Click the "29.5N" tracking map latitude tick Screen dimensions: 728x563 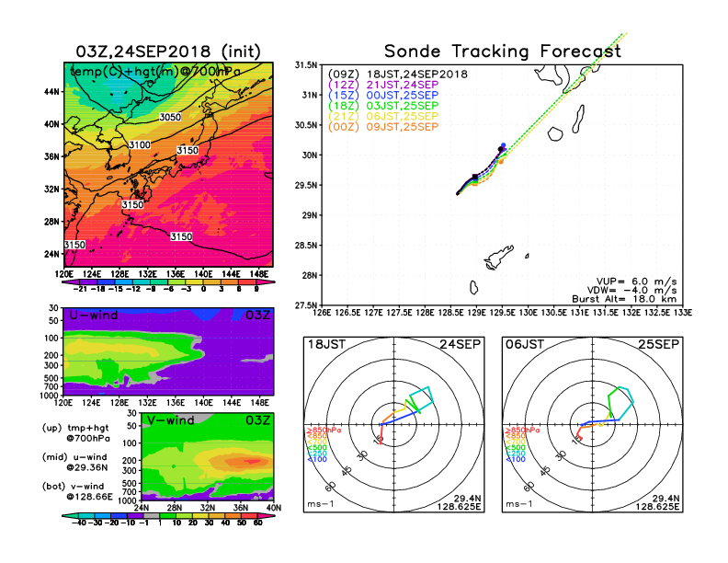306,185
